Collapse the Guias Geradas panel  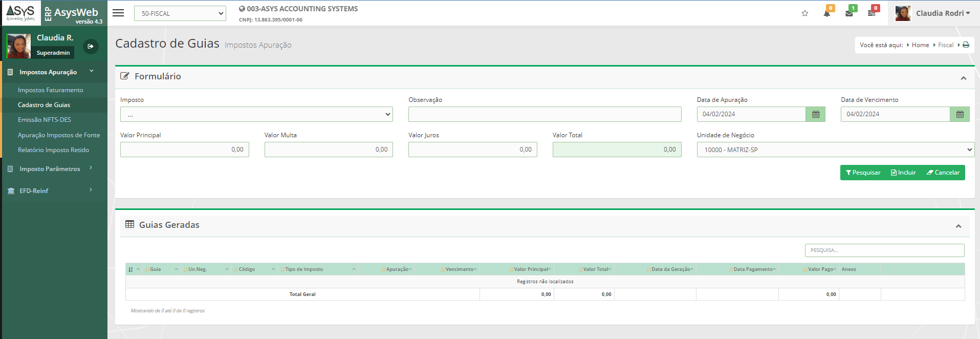pyautogui.click(x=959, y=226)
